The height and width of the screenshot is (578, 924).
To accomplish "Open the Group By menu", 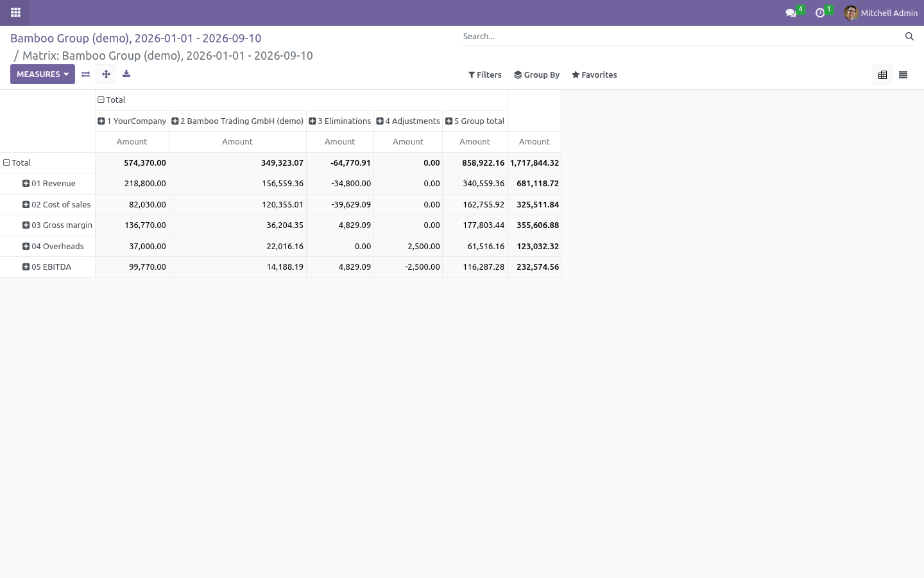I will [536, 75].
